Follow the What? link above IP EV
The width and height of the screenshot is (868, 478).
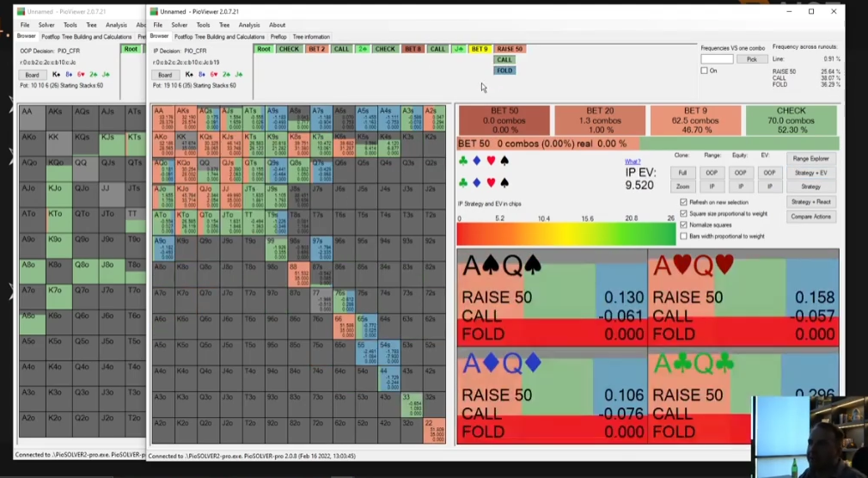[x=633, y=162]
